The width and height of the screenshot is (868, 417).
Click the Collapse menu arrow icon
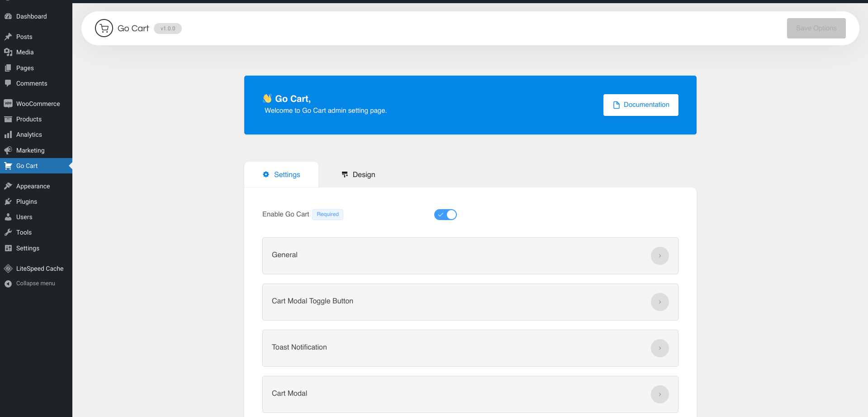point(8,283)
